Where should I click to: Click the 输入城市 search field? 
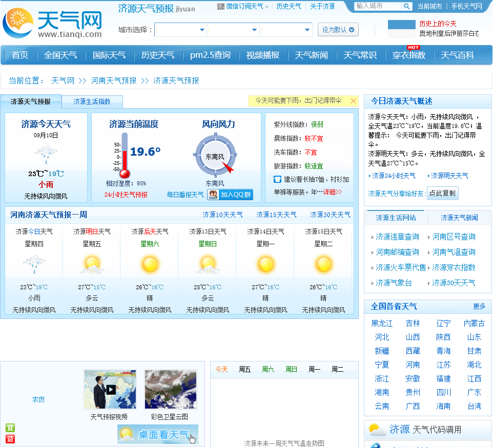pos(378,6)
